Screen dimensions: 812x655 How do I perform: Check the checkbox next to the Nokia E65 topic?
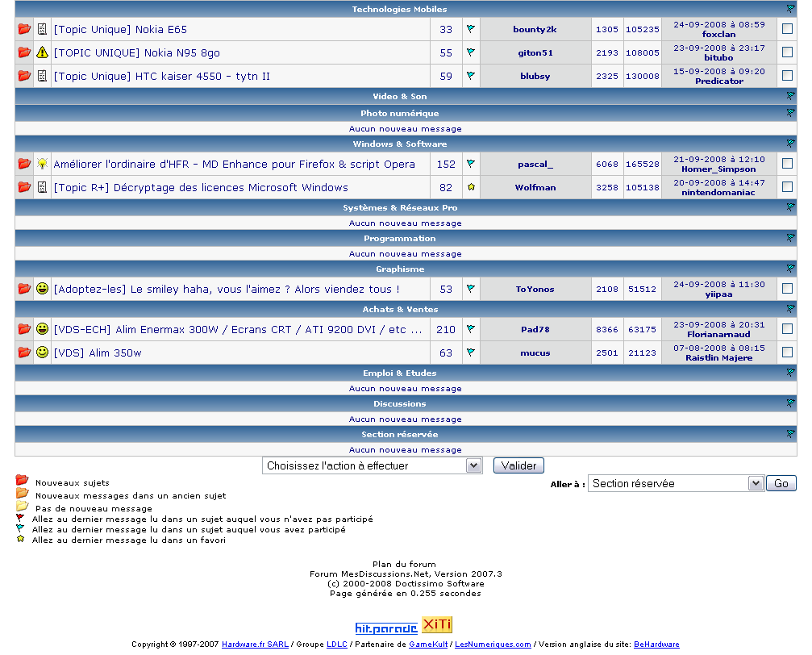pos(786,29)
